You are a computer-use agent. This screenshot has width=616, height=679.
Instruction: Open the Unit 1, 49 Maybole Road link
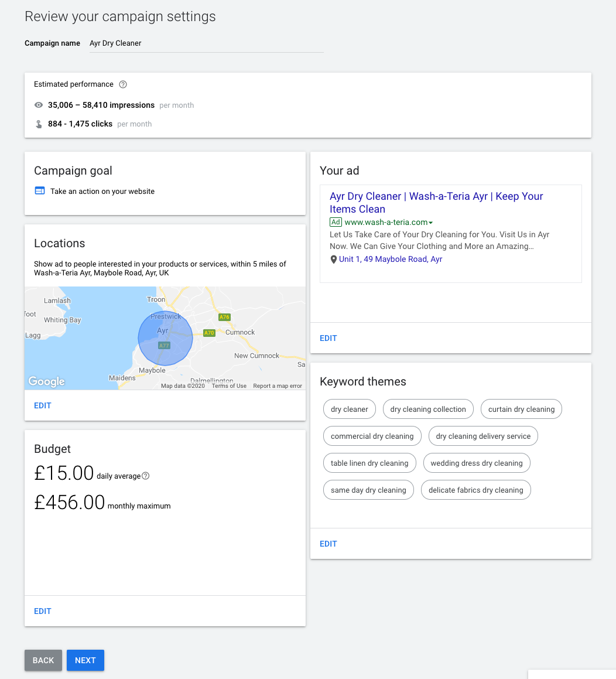tap(391, 260)
